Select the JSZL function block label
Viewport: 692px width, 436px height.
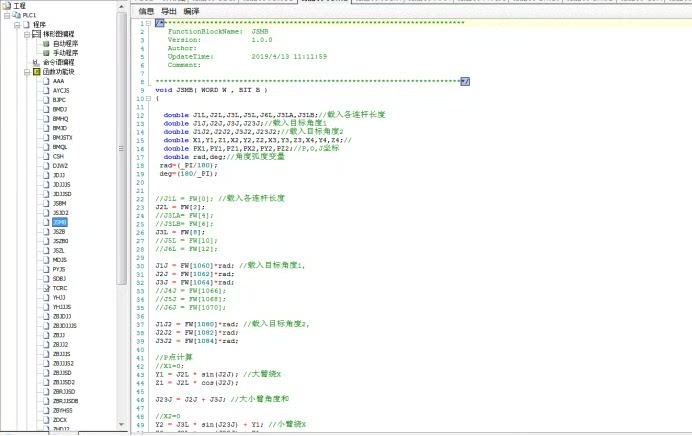[59, 251]
